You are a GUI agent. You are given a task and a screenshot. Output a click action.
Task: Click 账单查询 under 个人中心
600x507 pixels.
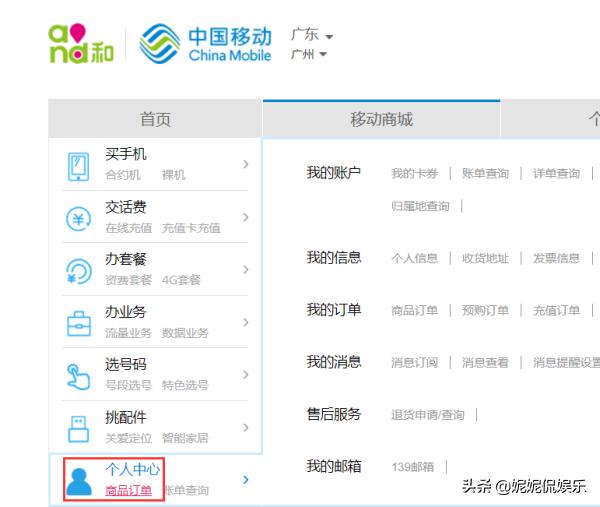click(187, 490)
